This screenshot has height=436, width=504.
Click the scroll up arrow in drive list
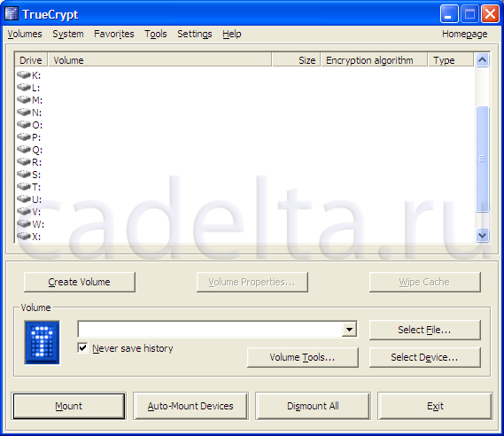[482, 59]
